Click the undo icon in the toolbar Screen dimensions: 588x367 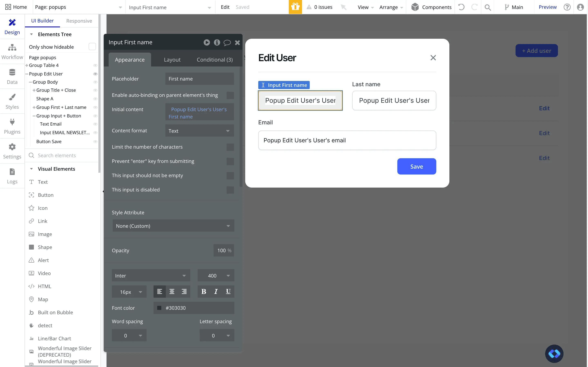(x=461, y=7)
